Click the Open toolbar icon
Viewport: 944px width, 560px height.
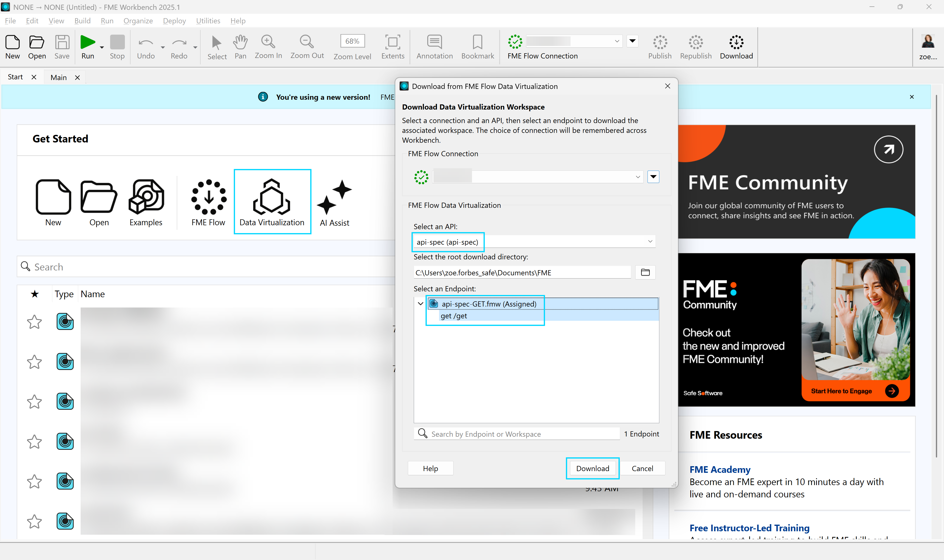[x=37, y=42]
